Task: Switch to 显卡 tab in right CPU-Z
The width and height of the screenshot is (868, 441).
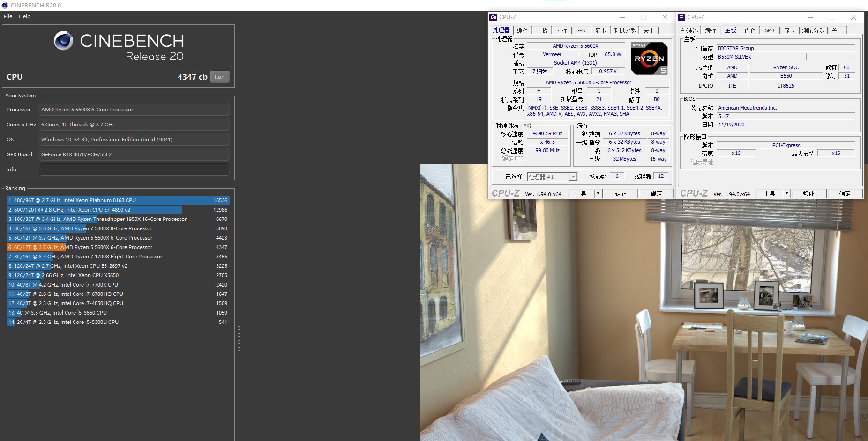Action: [x=789, y=30]
